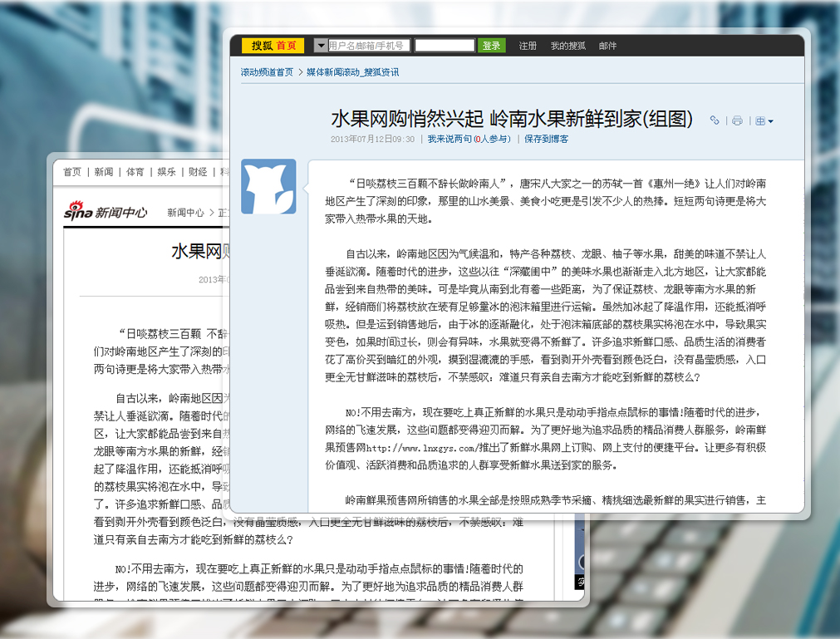Click the print icon beside the Sohu article title
This screenshot has height=639, width=840.
pos(737,120)
